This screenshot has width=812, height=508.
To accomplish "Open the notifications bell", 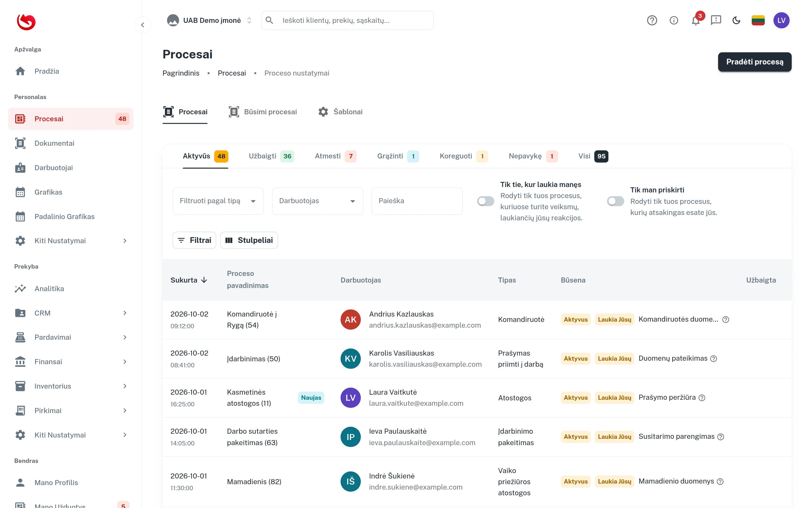I will [x=696, y=21].
